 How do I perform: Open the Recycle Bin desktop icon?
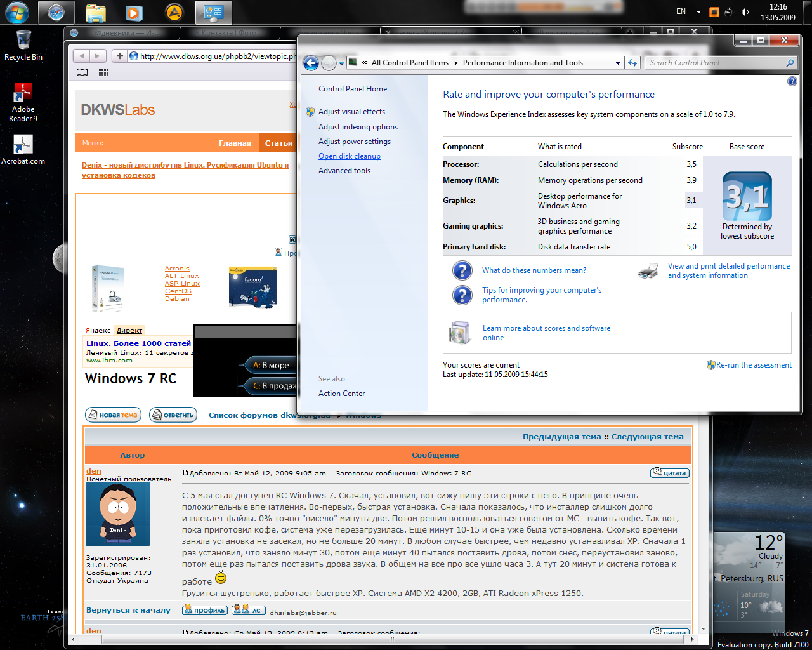[x=23, y=45]
